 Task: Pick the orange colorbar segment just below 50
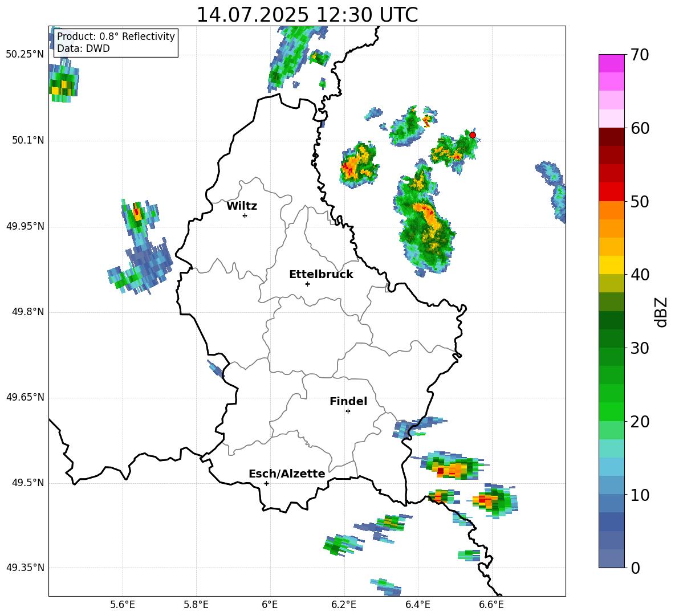(x=611, y=210)
